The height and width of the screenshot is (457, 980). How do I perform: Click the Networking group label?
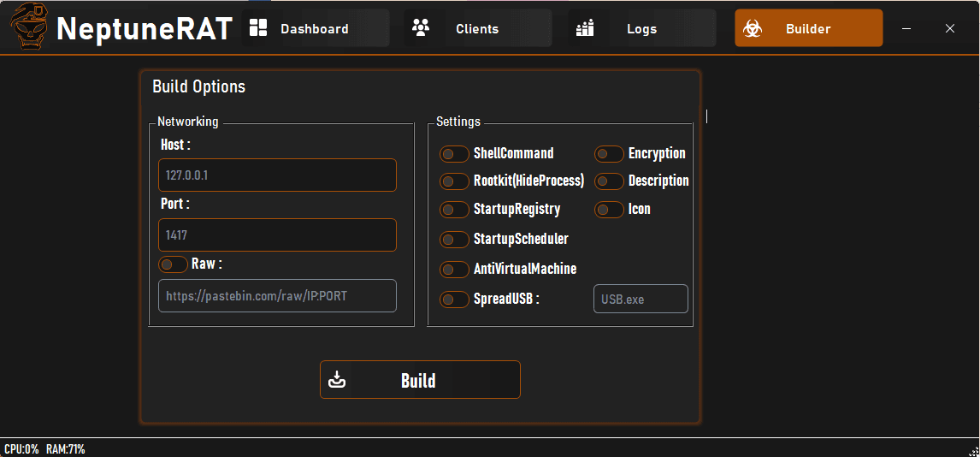tap(188, 122)
